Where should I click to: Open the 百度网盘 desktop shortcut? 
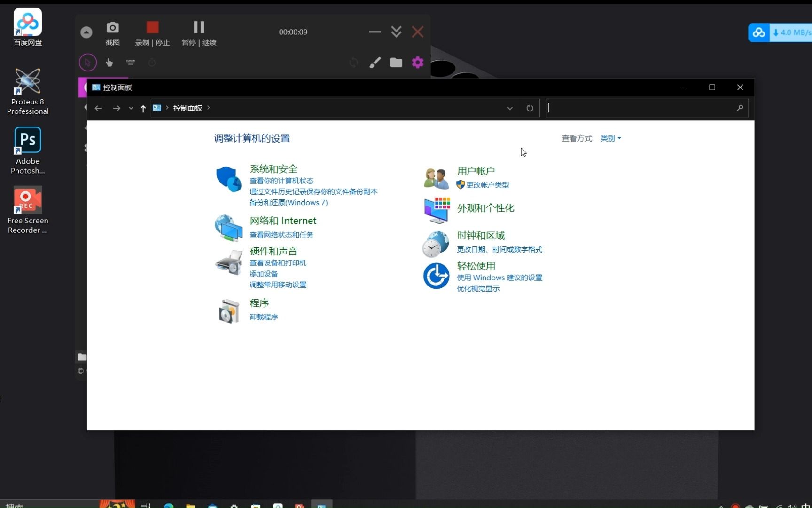click(x=28, y=27)
